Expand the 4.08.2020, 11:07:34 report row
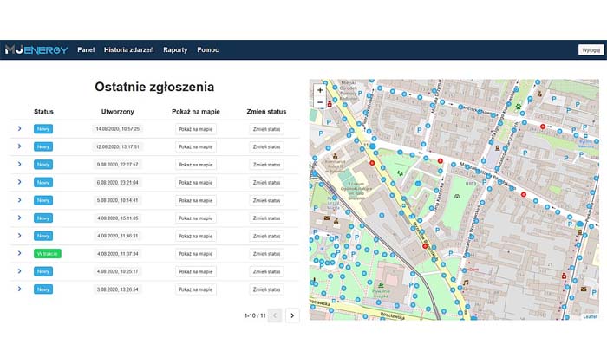Viewport: 607px width, 364px height. click(19, 253)
